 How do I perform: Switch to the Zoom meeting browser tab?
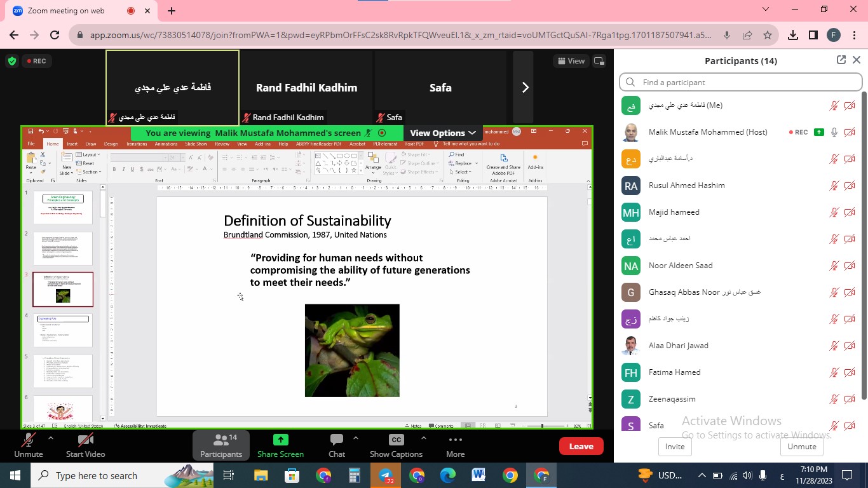pos(70,11)
